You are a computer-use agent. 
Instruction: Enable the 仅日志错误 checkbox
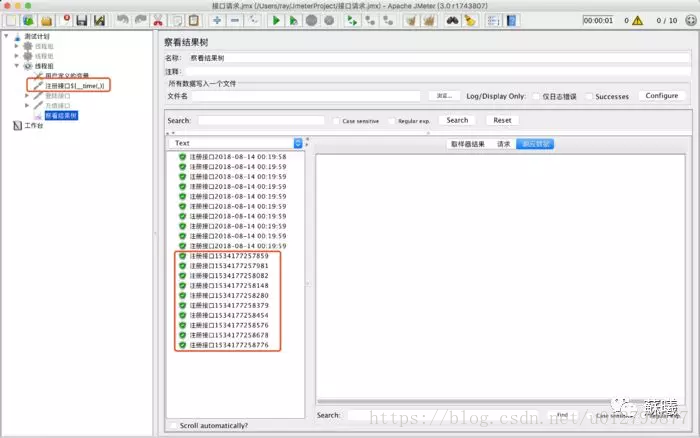coord(536,96)
